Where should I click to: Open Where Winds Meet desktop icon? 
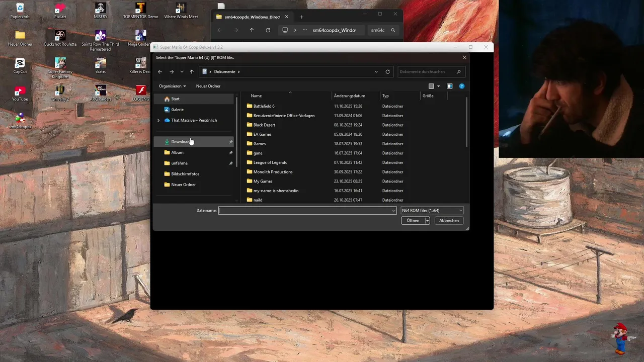point(181,11)
